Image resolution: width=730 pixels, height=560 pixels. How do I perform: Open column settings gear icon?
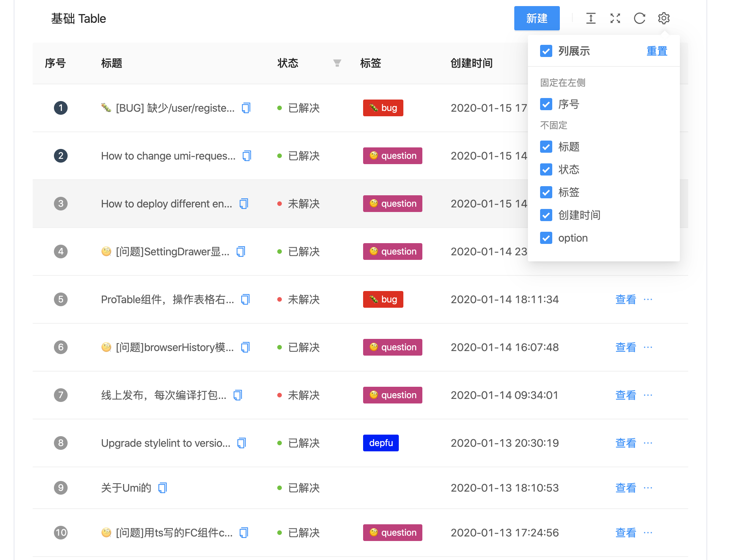[x=664, y=18]
